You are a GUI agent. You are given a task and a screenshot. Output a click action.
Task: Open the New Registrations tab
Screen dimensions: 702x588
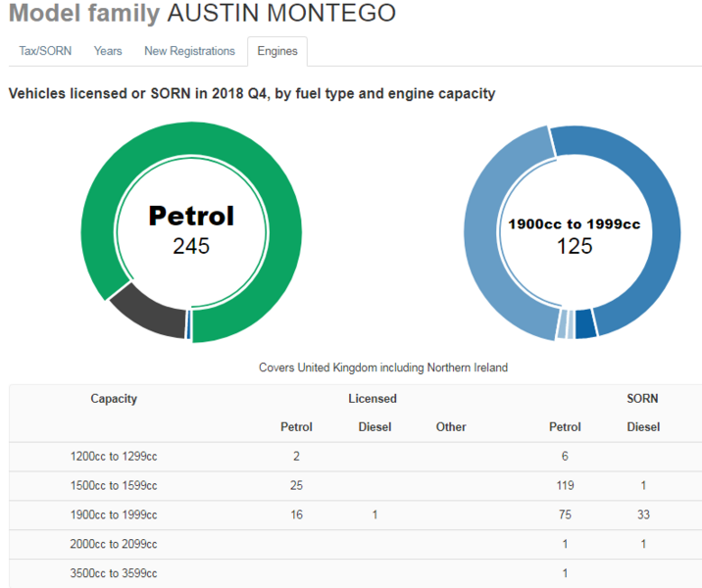[189, 51]
